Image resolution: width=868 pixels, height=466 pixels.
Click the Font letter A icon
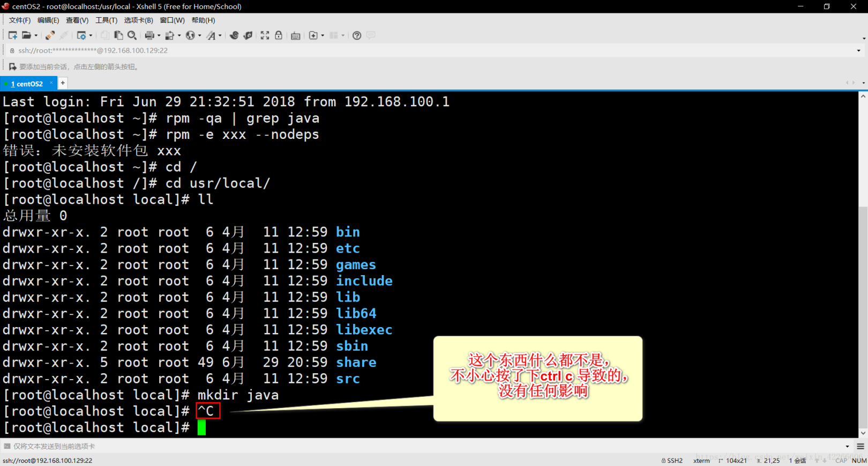[x=211, y=35]
